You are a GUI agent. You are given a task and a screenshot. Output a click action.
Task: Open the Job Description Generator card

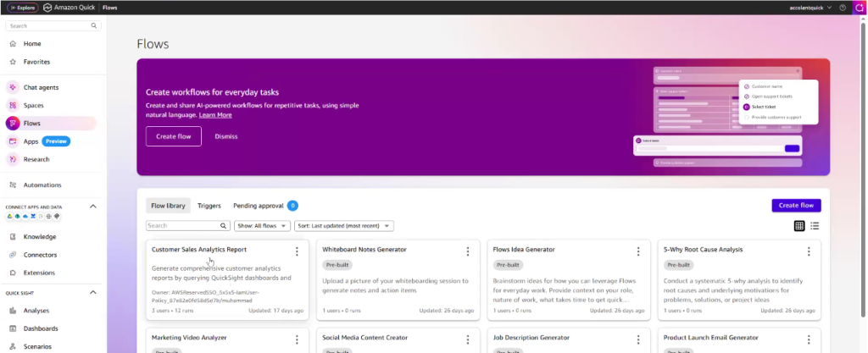click(569, 340)
